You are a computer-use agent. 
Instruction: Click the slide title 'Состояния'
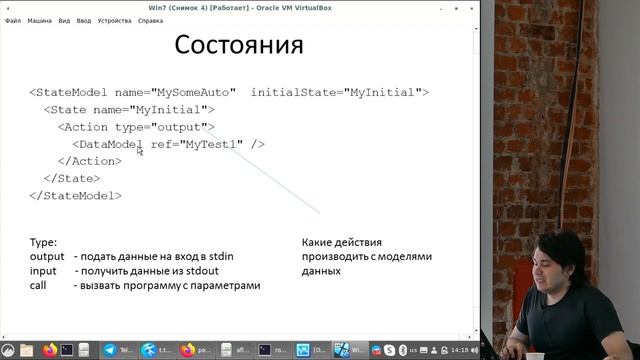tap(239, 45)
